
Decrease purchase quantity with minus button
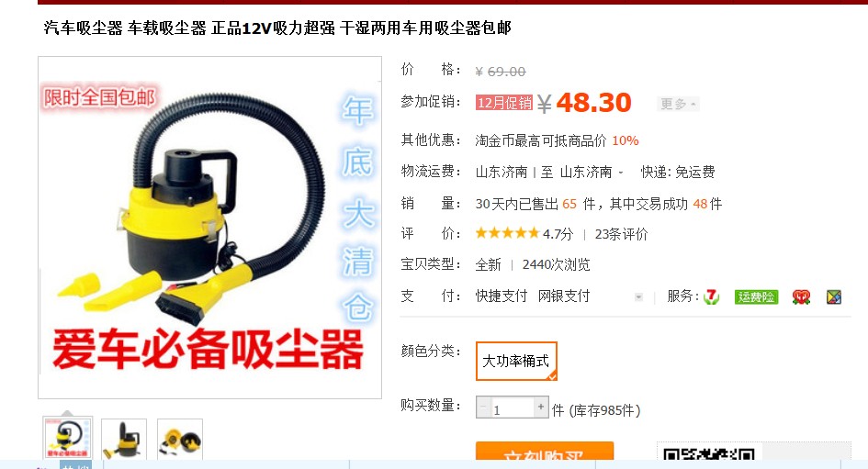pyautogui.click(x=483, y=408)
